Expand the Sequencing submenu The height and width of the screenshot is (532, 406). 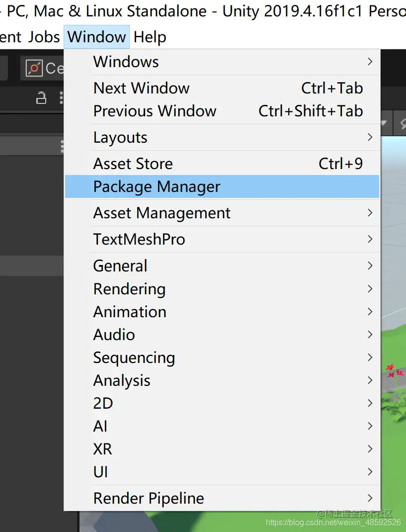click(222, 357)
